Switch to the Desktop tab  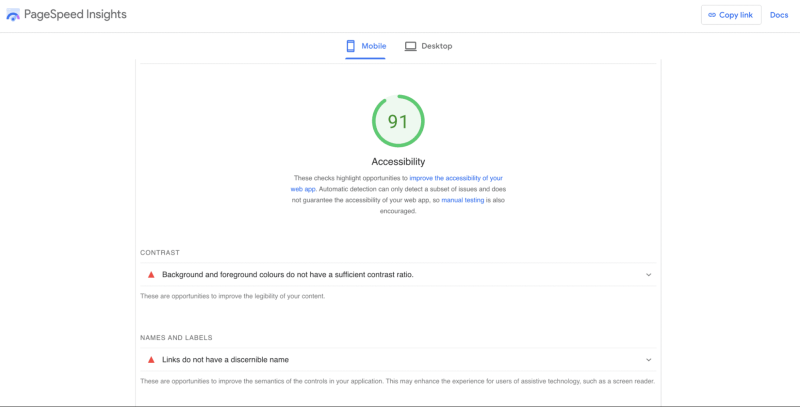429,46
